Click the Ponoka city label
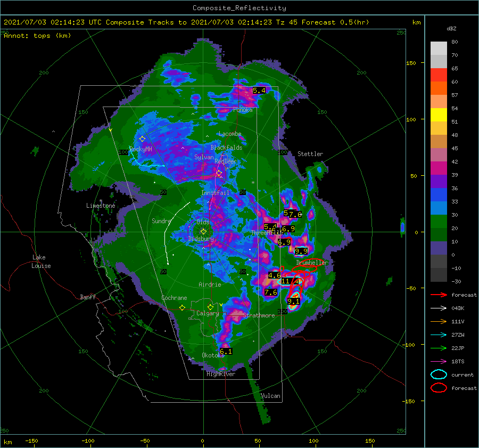Viewport: 479px width, 448px height. tap(243, 110)
